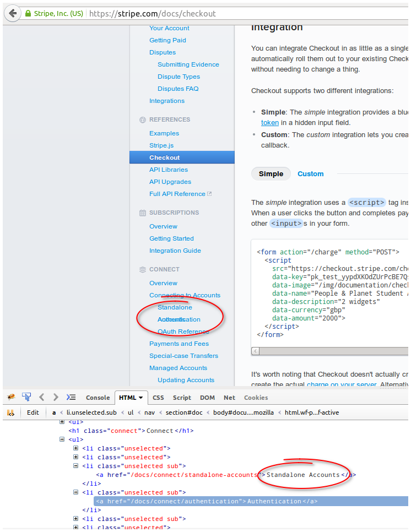Viewport: 411px width, 532px height.
Task: Open the HTML tab dropdown arrow
Action: point(141,397)
